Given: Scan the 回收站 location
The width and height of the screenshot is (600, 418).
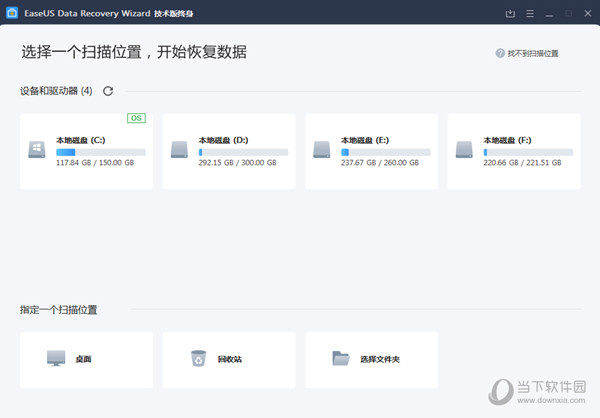Looking at the screenshot, I should [x=229, y=360].
